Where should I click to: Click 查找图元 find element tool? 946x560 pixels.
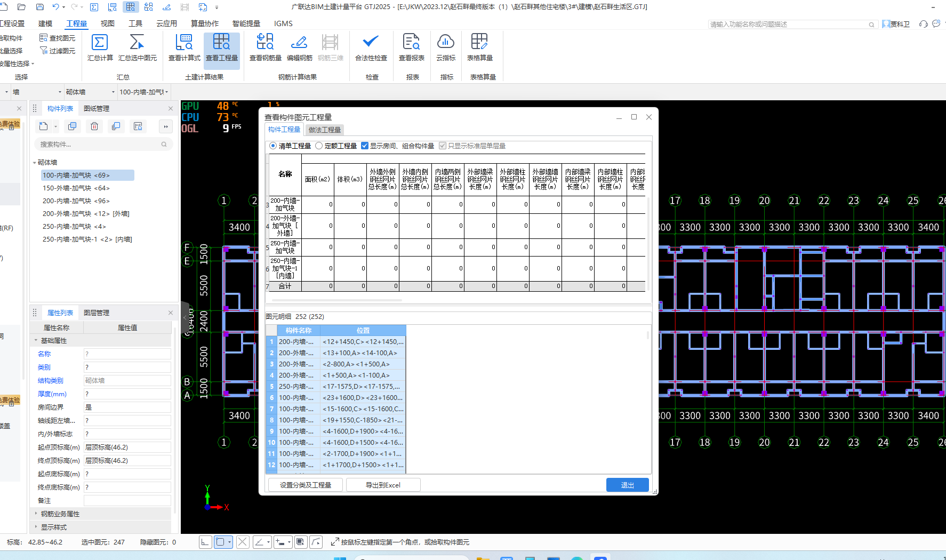click(58, 38)
